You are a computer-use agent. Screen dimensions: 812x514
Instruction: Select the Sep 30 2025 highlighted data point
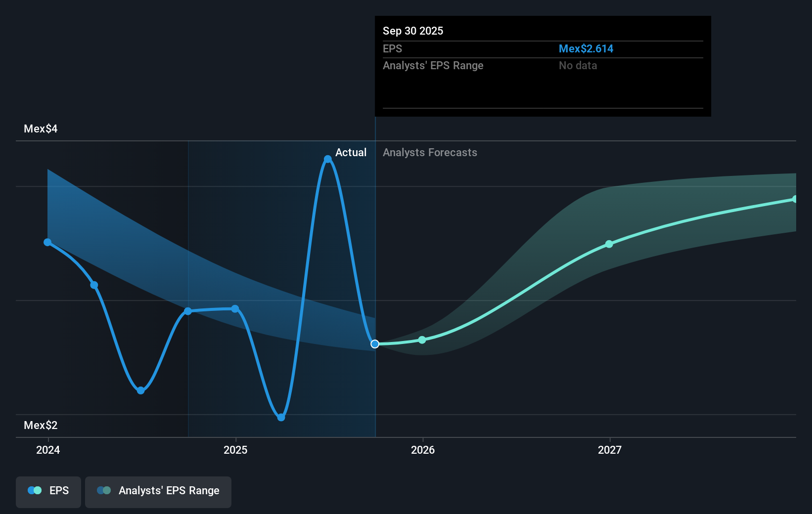pyautogui.click(x=374, y=344)
